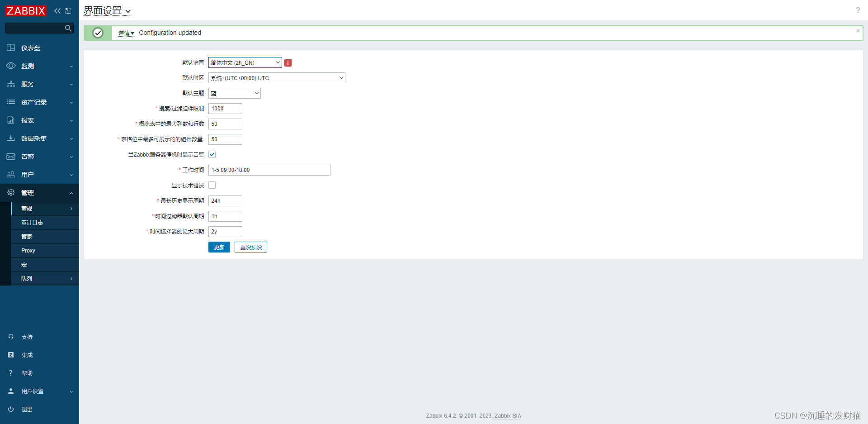
Task: Hide sidebar using the window icon
Action: [68, 11]
